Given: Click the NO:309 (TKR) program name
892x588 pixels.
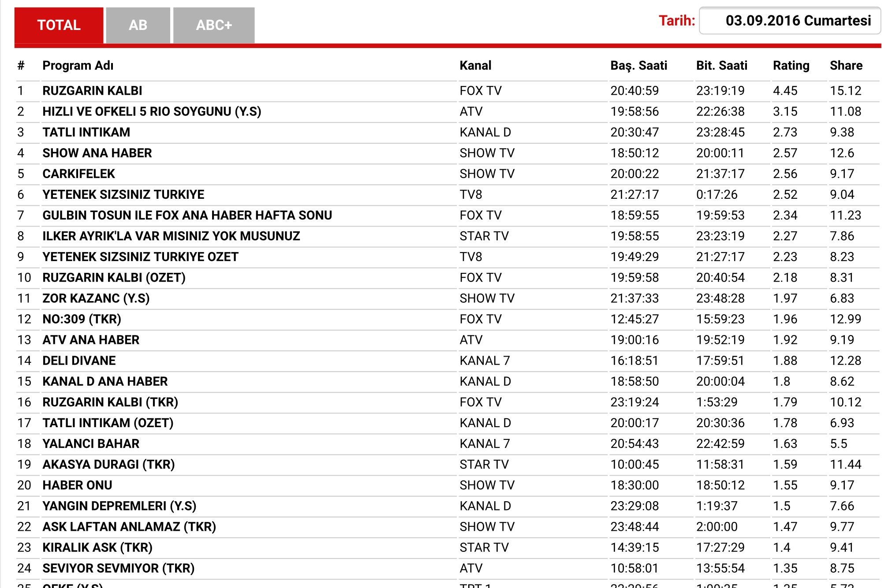Looking at the screenshot, I should [82, 319].
